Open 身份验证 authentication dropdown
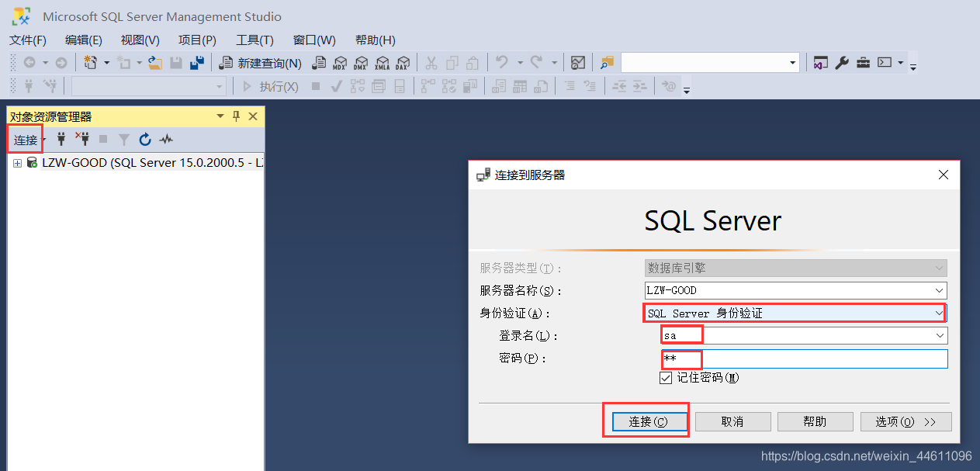 tap(939, 313)
